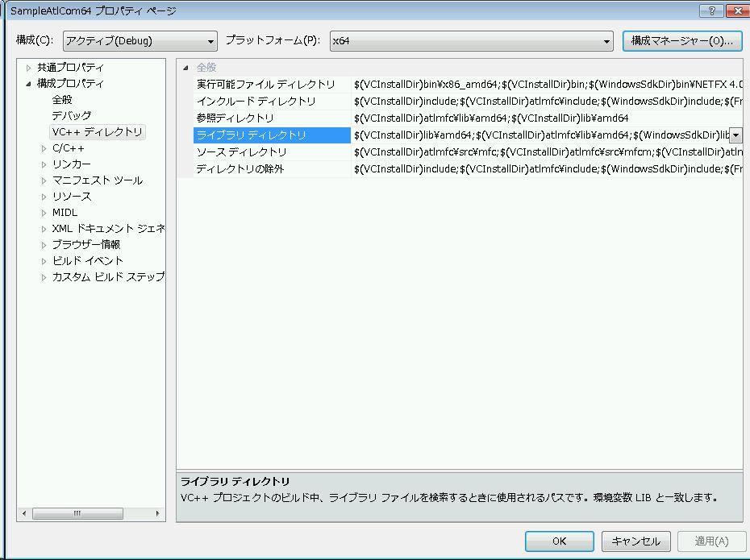Click the help question mark button
This screenshot has height=560, width=750.
click(x=711, y=11)
